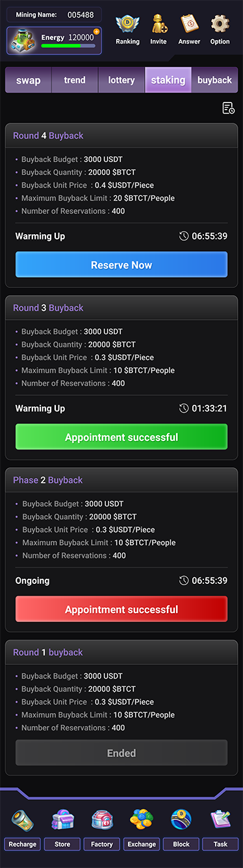Open the Option gear settings
Viewport: 243px width, 868px height.
point(220,25)
